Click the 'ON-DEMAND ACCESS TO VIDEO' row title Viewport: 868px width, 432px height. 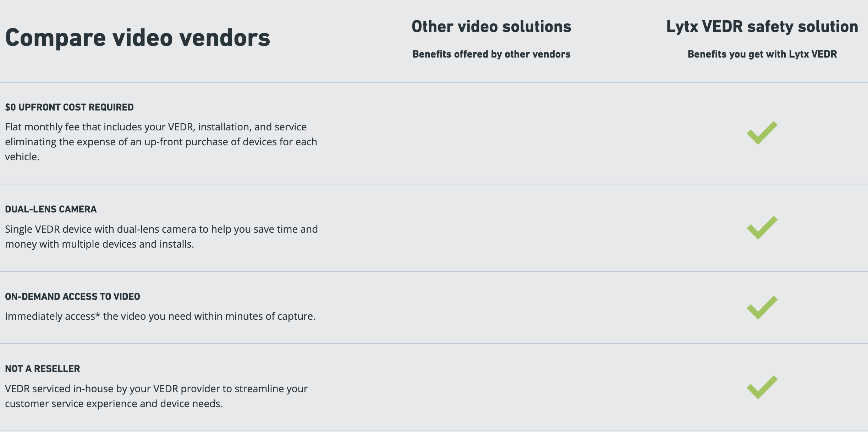tap(72, 297)
